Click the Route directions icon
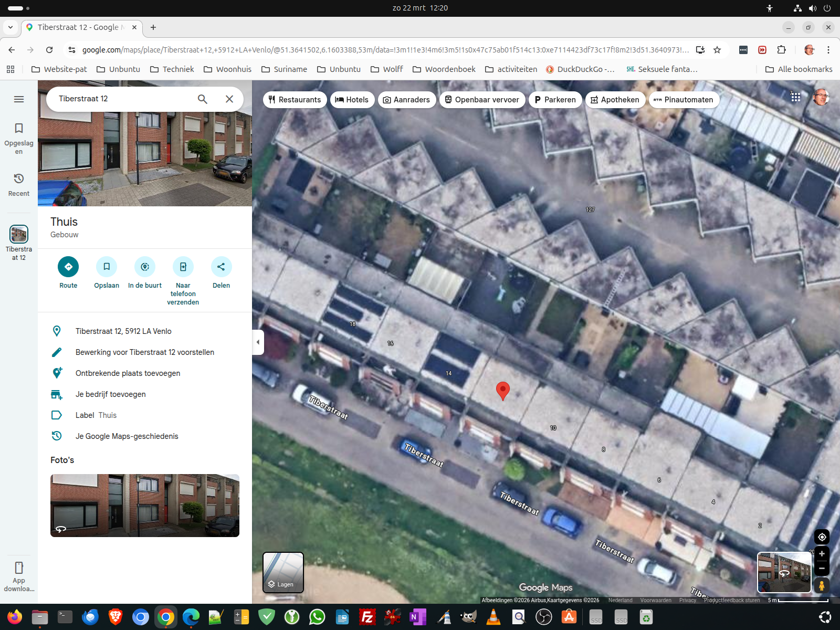The width and height of the screenshot is (840, 630). coord(68,267)
